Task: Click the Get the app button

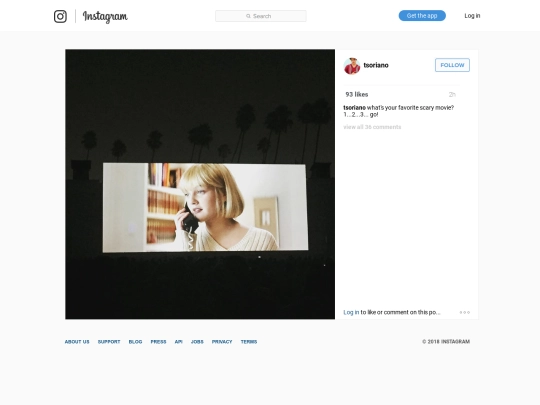Action: tap(422, 15)
